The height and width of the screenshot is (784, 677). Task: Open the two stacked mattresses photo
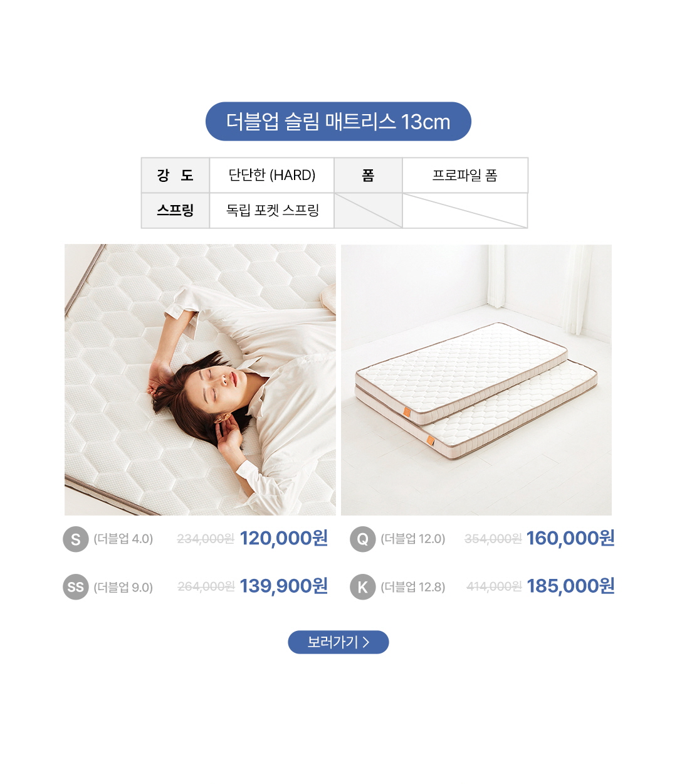[476, 380]
